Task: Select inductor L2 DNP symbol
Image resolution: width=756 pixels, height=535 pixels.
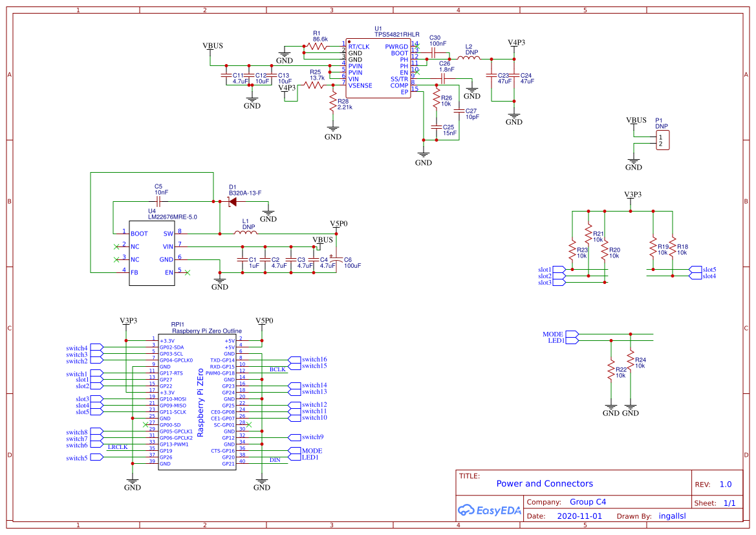Action: tap(468, 57)
